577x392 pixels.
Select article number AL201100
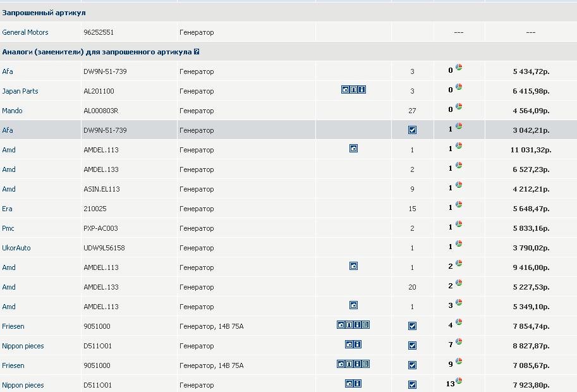[x=99, y=91]
